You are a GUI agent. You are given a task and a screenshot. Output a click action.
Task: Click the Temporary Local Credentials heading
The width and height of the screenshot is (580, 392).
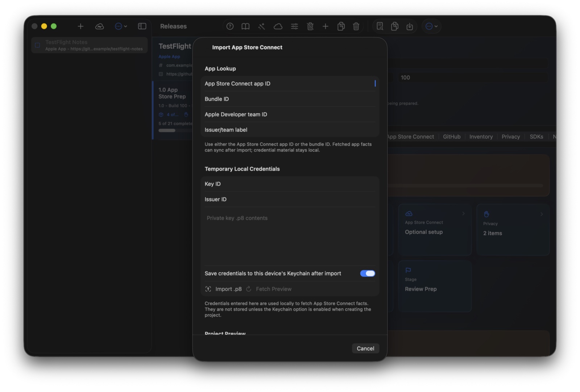tap(242, 169)
